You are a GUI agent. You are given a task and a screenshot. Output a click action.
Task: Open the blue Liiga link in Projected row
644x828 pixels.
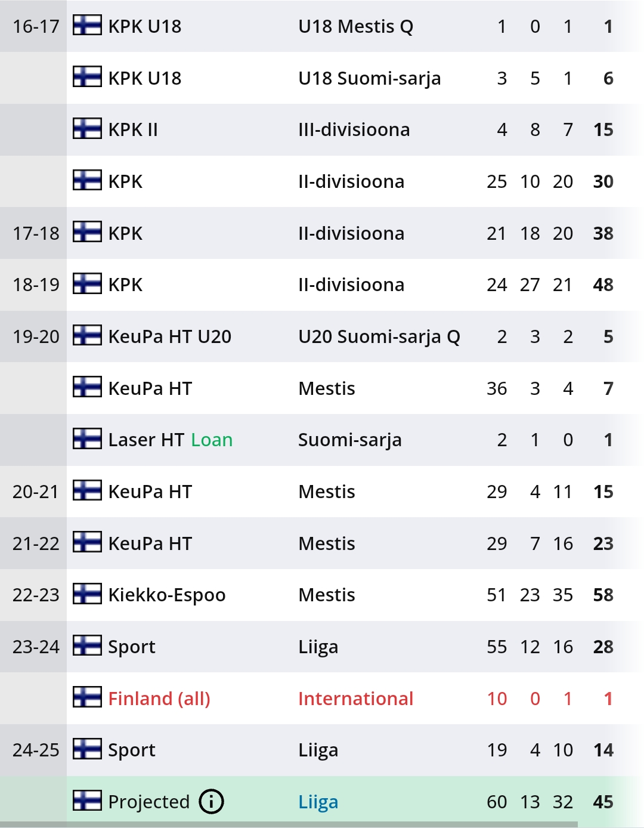[318, 802]
